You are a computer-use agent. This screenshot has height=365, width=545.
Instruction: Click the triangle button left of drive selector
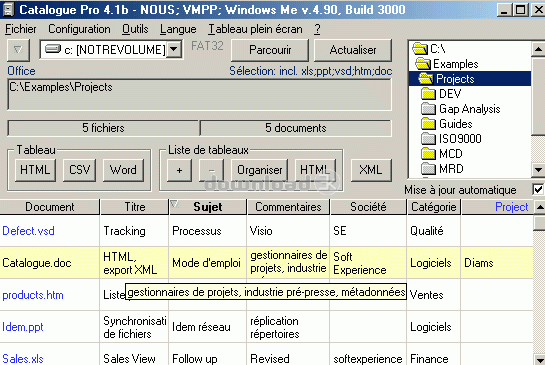click(18, 50)
